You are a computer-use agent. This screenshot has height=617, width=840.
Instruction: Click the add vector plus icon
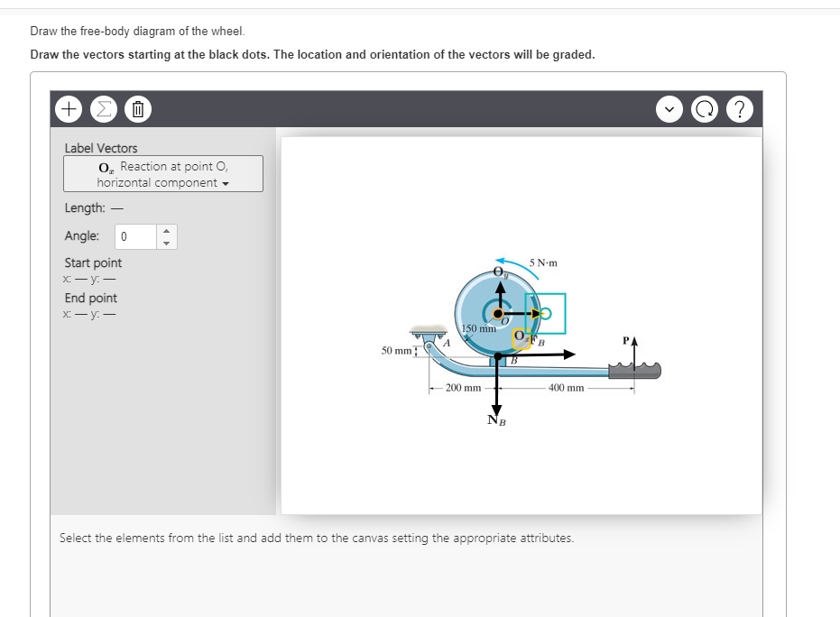pyautogui.click(x=69, y=108)
